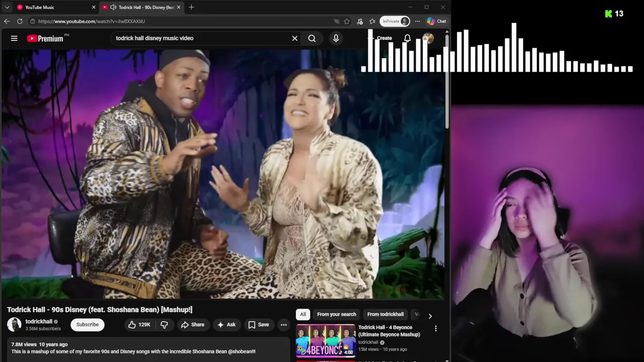Ask about this video
Viewport: 644px width, 362px height.
click(226, 325)
